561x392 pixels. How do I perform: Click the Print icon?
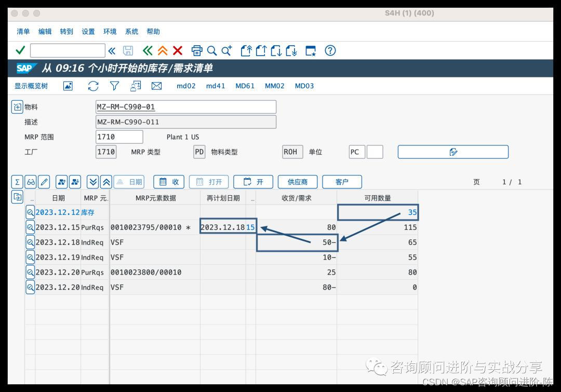click(x=197, y=50)
